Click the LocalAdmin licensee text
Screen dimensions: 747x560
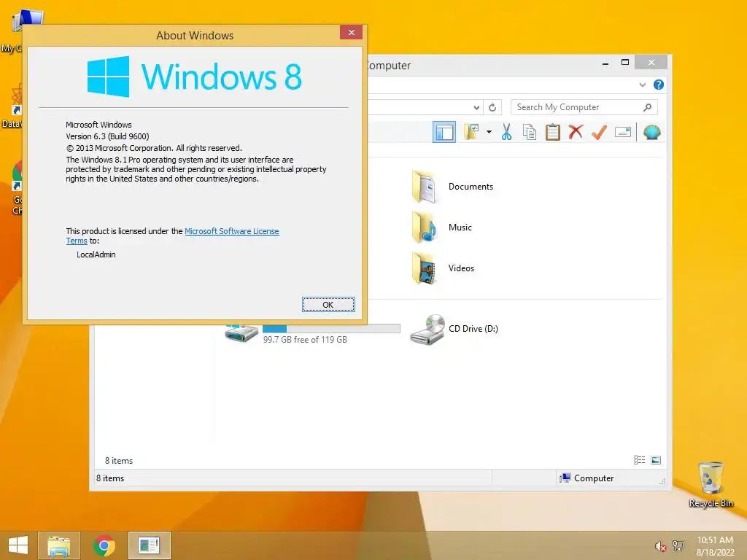(96, 254)
